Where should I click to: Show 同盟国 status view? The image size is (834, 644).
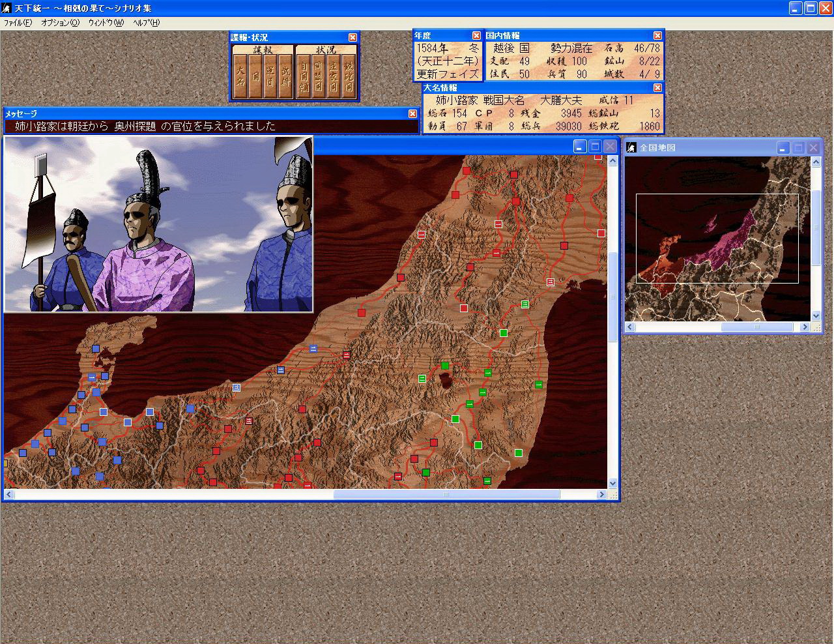tap(318, 76)
